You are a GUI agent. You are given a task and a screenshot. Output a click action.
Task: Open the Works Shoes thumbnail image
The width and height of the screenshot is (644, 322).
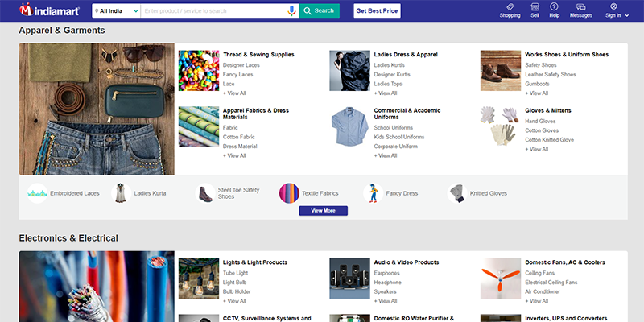coord(501,71)
